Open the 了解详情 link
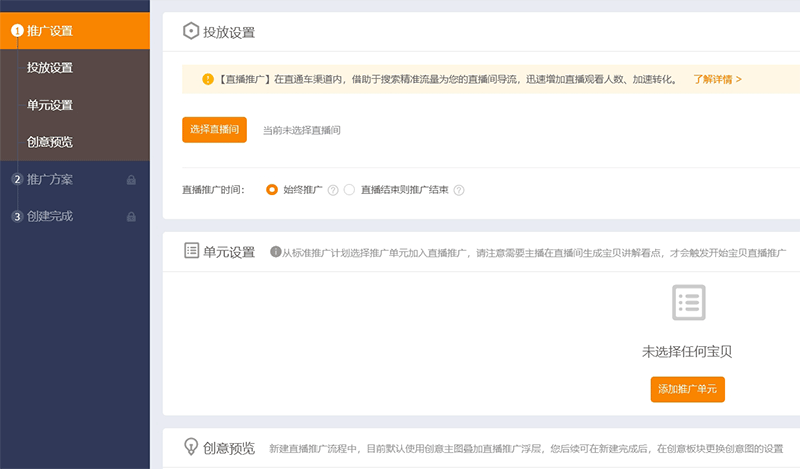The image size is (800, 469). tap(717, 78)
